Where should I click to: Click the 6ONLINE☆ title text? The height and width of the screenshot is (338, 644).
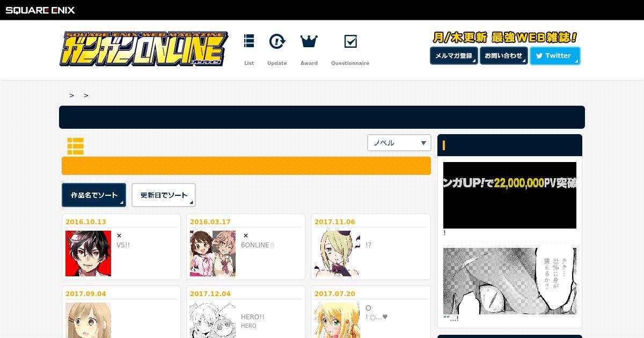point(258,245)
